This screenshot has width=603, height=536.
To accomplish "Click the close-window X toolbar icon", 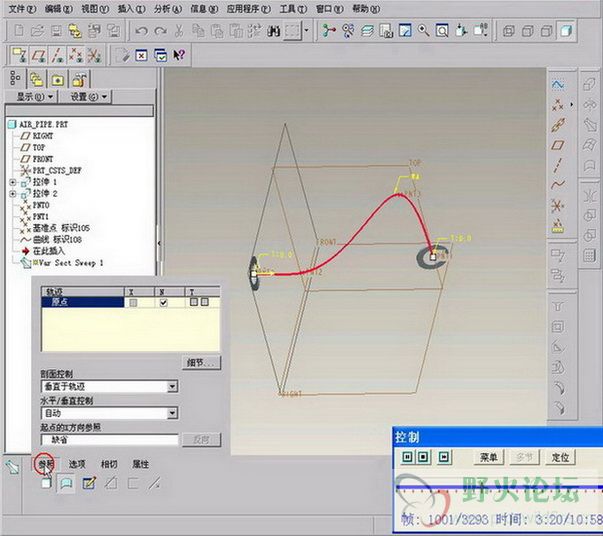I will click(x=142, y=56).
